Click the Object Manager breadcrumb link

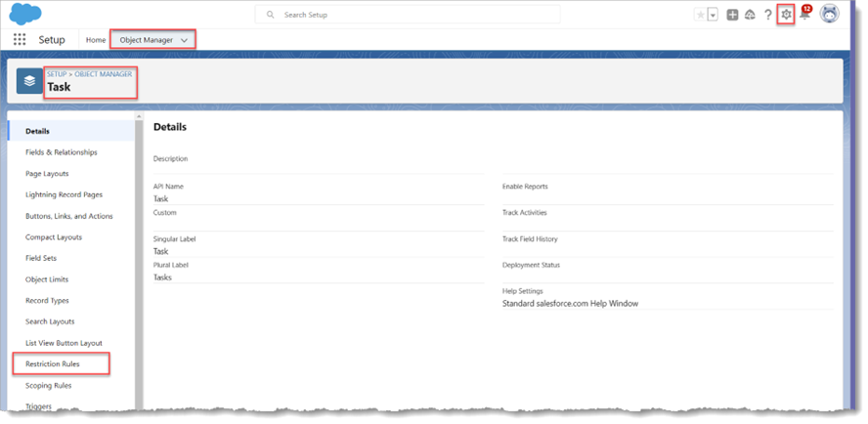pos(104,74)
